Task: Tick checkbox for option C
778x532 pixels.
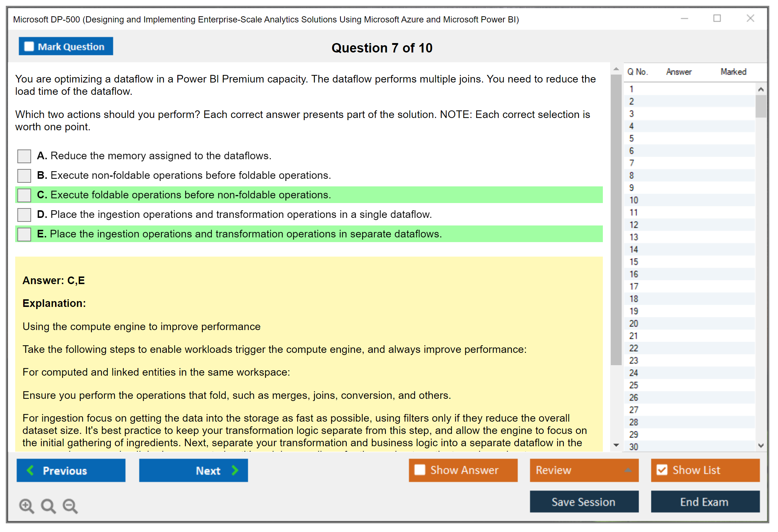Action: 24,195
